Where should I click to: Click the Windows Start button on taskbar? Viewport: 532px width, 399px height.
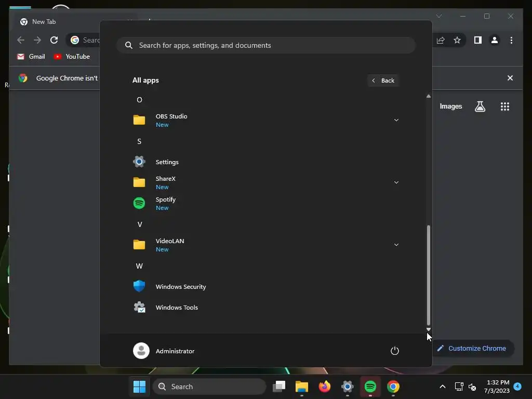coord(139,387)
